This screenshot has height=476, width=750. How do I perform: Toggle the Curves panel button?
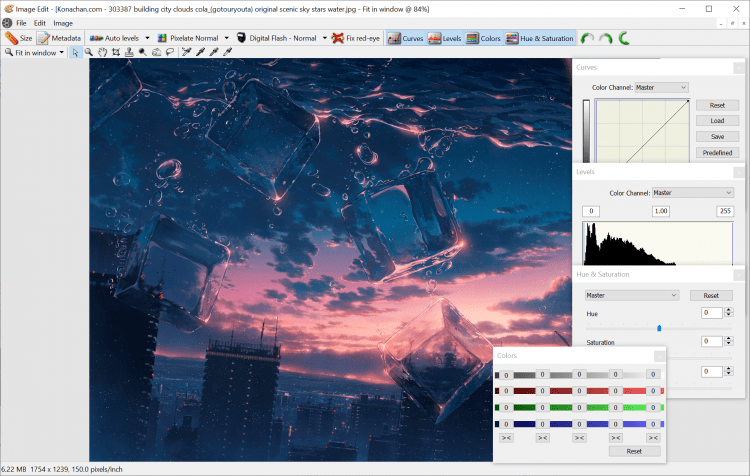tap(405, 38)
